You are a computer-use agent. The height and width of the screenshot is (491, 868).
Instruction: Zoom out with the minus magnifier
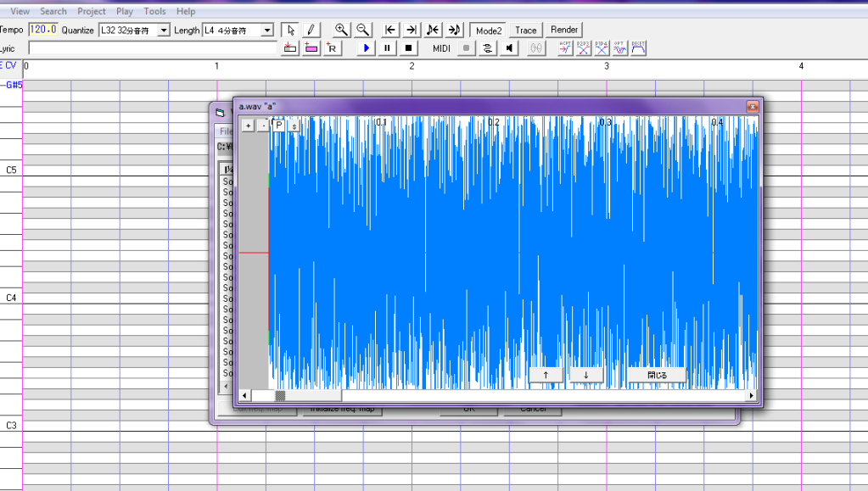pyautogui.click(x=362, y=30)
